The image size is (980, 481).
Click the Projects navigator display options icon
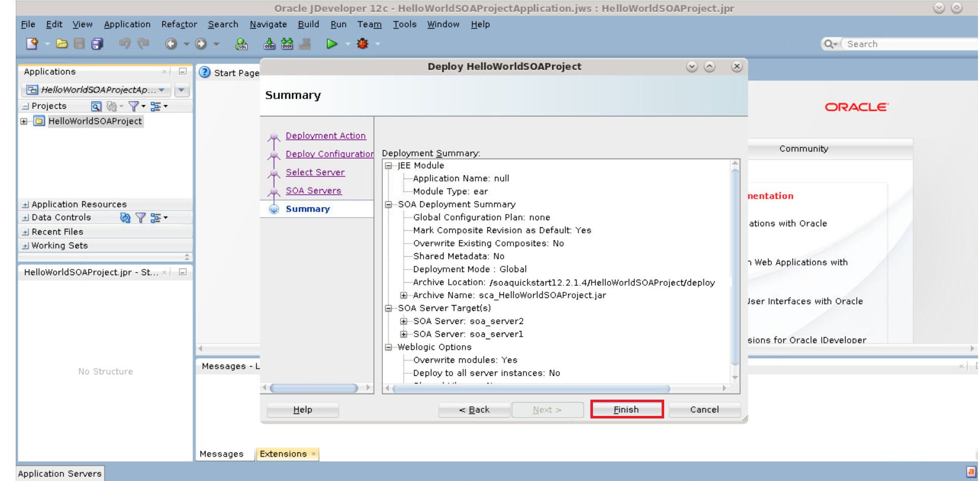click(x=156, y=106)
